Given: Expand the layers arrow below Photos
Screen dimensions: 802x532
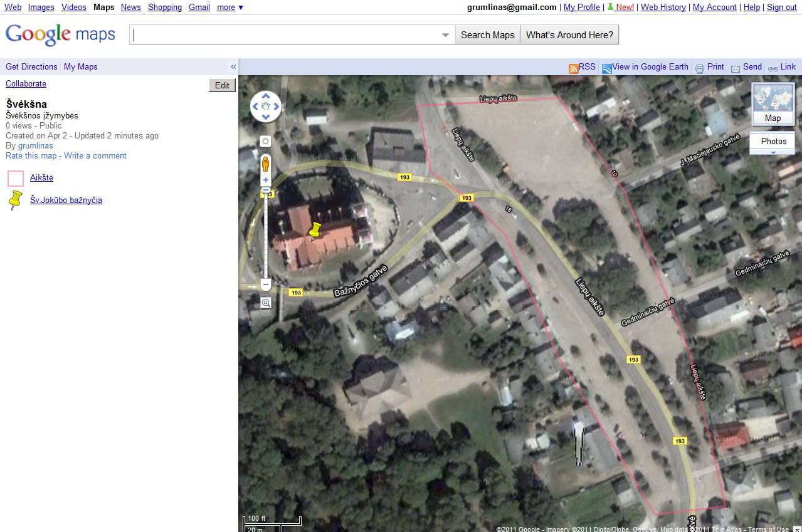Looking at the screenshot, I should pyautogui.click(x=773, y=152).
